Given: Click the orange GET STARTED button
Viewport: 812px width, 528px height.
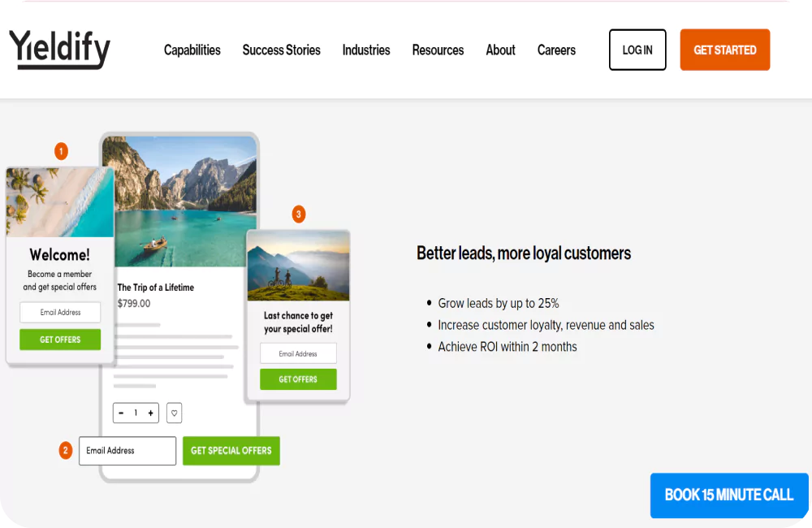Looking at the screenshot, I should 725,50.
